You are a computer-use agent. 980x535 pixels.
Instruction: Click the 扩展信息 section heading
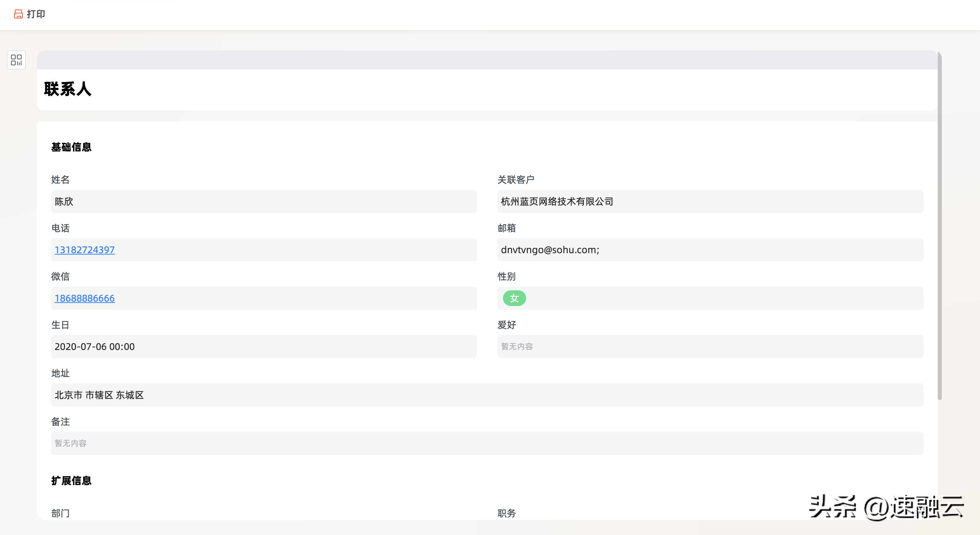(x=71, y=480)
